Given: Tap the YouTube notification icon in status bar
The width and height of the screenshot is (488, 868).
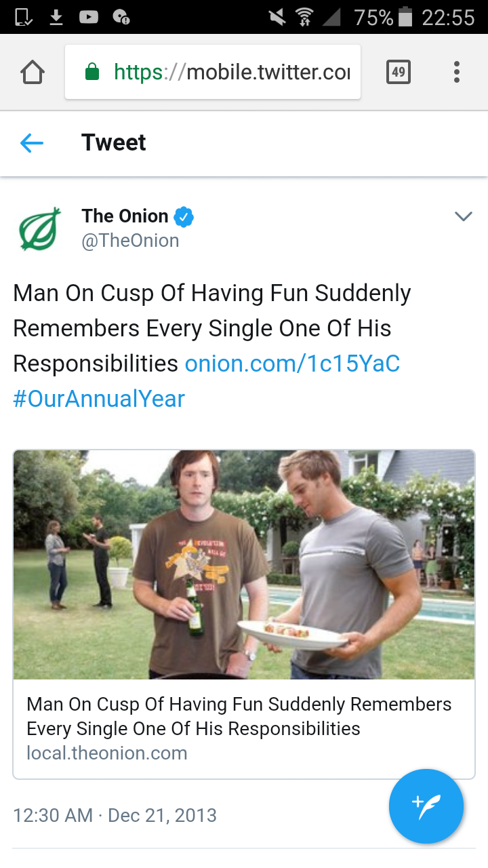Looking at the screenshot, I should [89, 17].
